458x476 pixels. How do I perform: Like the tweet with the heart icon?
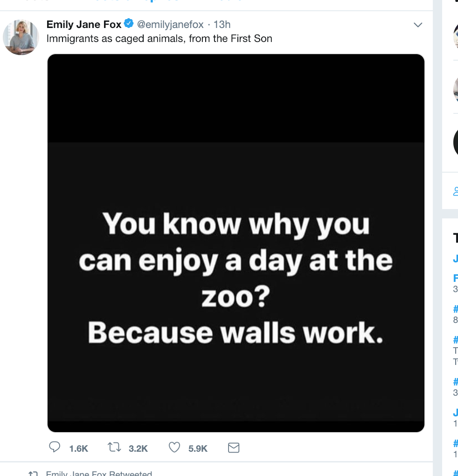point(174,448)
